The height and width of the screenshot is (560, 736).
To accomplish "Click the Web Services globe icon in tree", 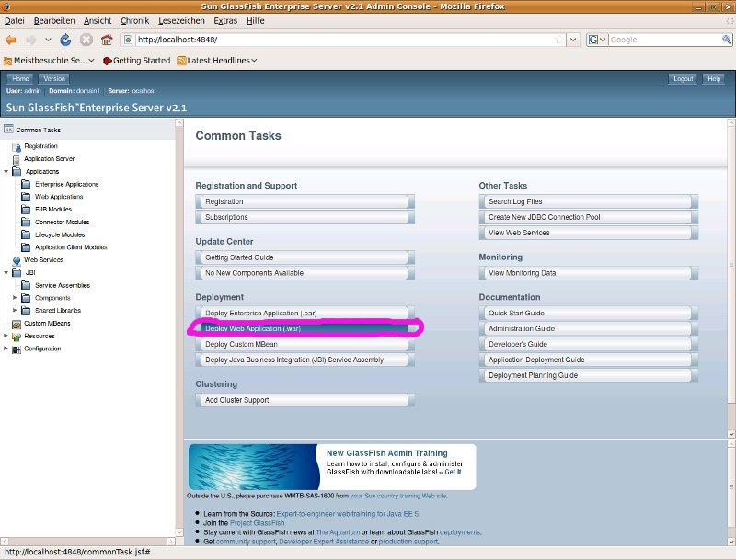I will point(17,260).
